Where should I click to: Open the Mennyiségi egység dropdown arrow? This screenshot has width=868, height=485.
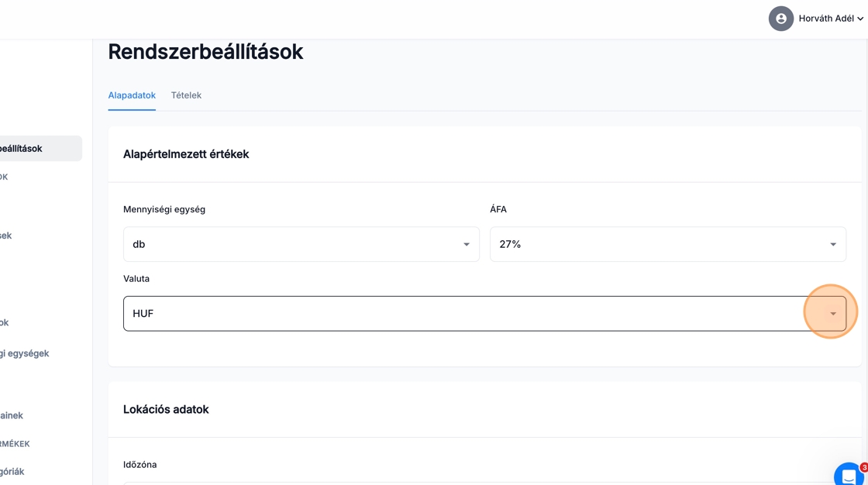(467, 245)
